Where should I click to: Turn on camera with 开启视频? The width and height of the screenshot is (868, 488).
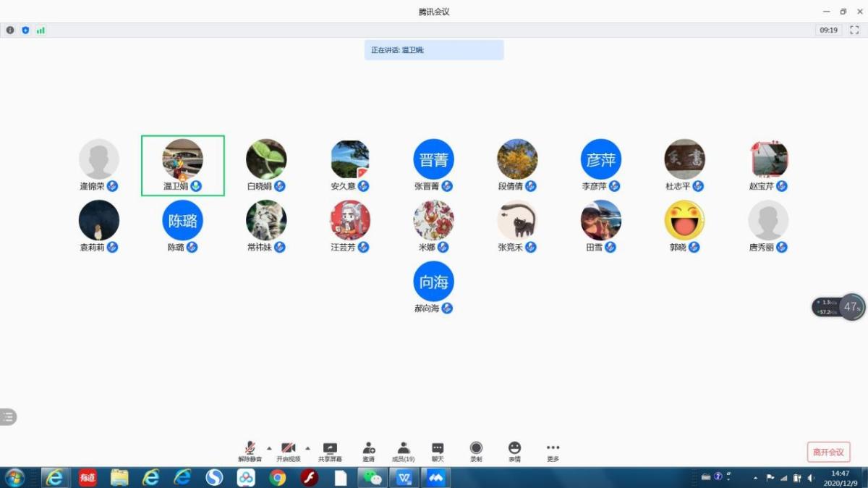click(x=288, y=451)
